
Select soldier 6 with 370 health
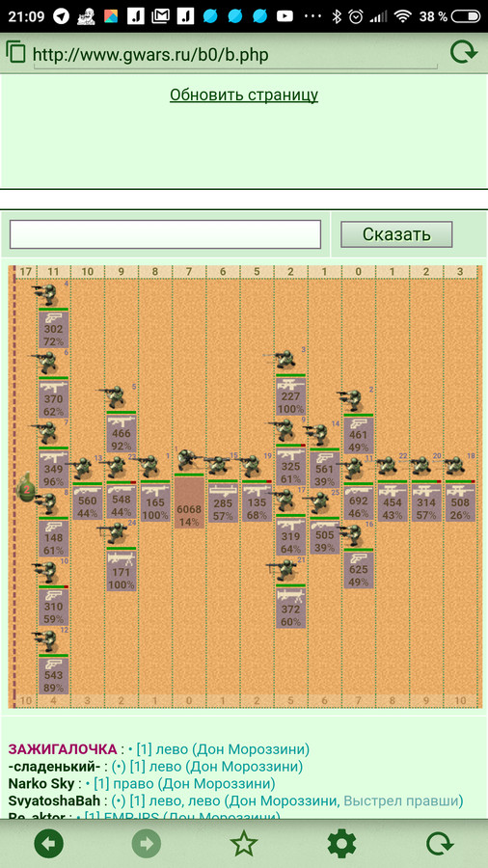[48, 364]
